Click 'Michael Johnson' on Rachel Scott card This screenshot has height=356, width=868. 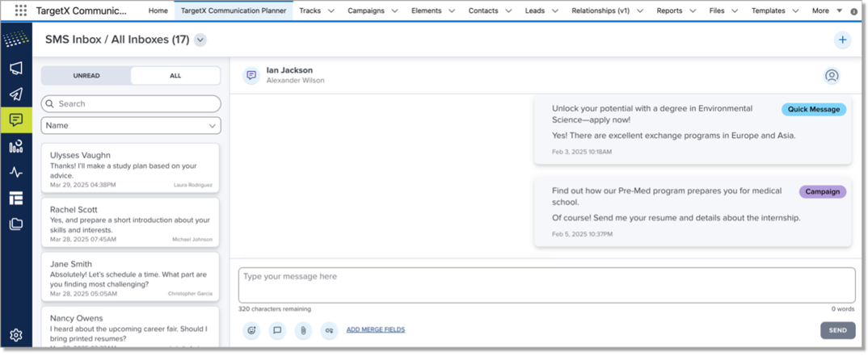(192, 240)
